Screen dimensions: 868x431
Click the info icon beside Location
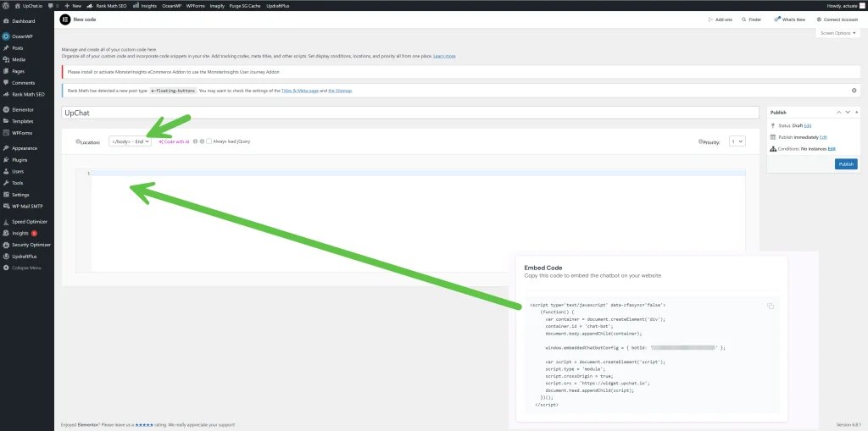click(78, 141)
